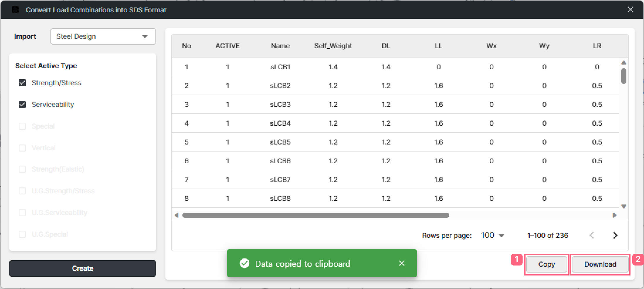This screenshot has height=289, width=644.
Task: Dismiss the clipboard notification with its X
Action: [401, 263]
